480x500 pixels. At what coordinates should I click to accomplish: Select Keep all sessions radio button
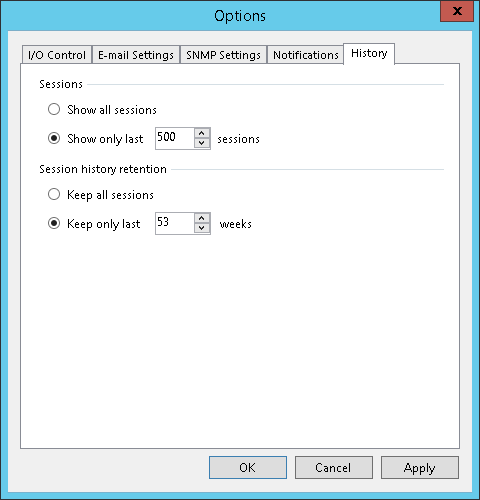click(54, 194)
